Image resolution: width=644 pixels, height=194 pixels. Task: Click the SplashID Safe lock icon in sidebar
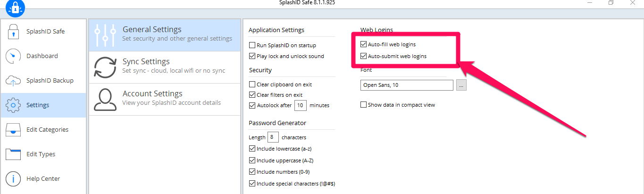click(13, 32)
